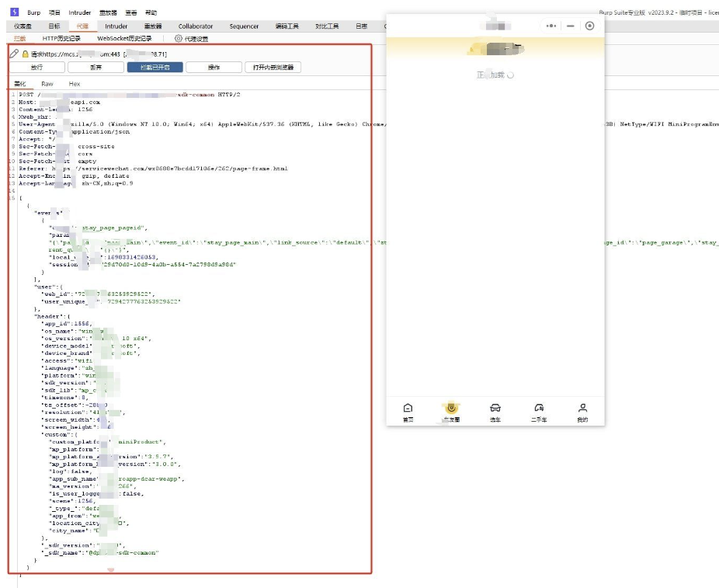Click the pencil edit icon beside the request URL
The width and height of the screenshot is (719, 588).
[14, 54]
